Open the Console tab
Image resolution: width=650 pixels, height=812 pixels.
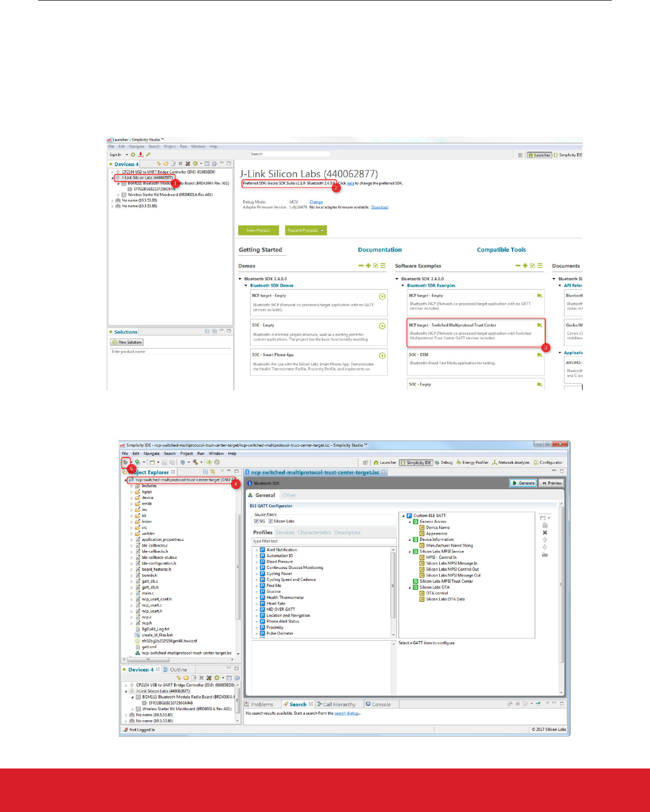coord(378,704)
